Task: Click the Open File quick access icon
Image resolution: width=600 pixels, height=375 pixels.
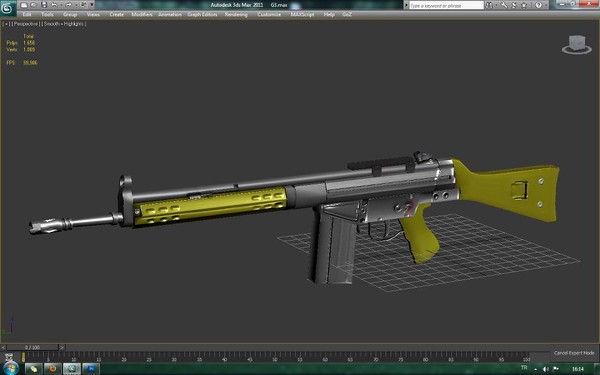Action: point(34,5)
